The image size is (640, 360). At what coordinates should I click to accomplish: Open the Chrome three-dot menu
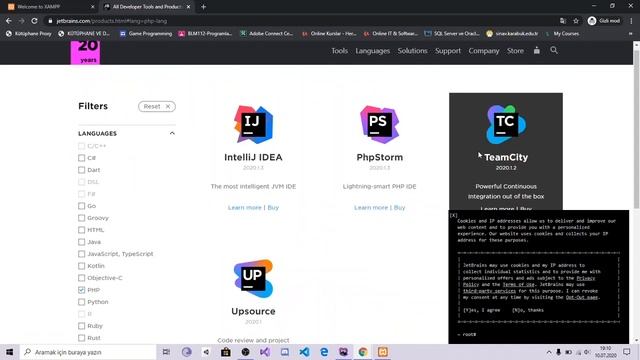pos(631,21)
